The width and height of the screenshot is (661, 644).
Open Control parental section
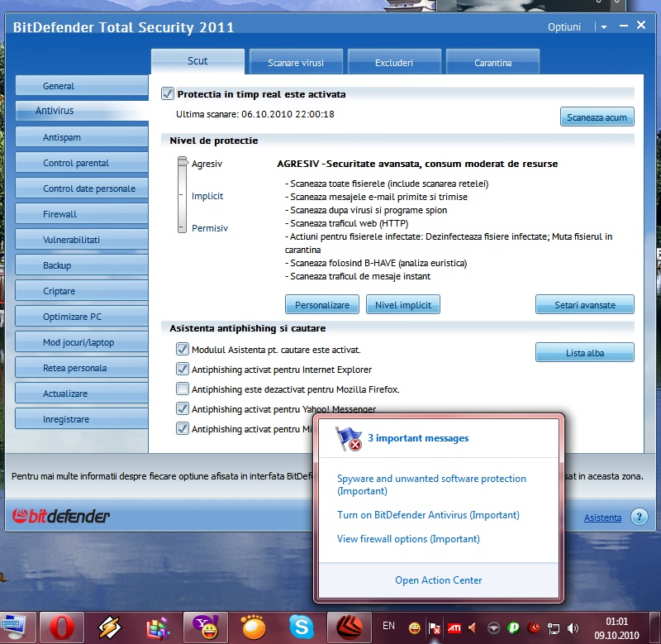coord(82,163)
